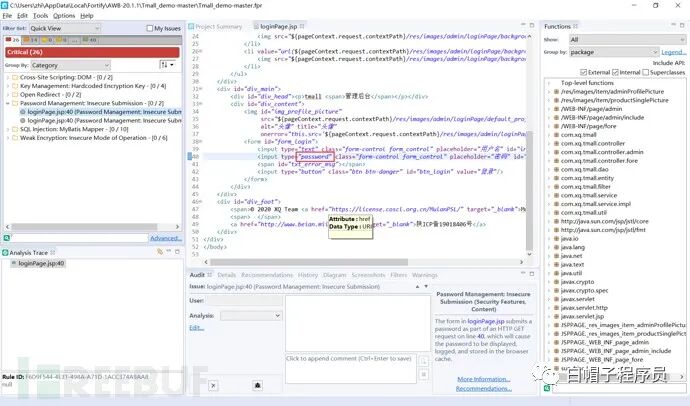Maximize the Analysis Trace panel
Screen dimensions: 690x406
pos(177,252)
